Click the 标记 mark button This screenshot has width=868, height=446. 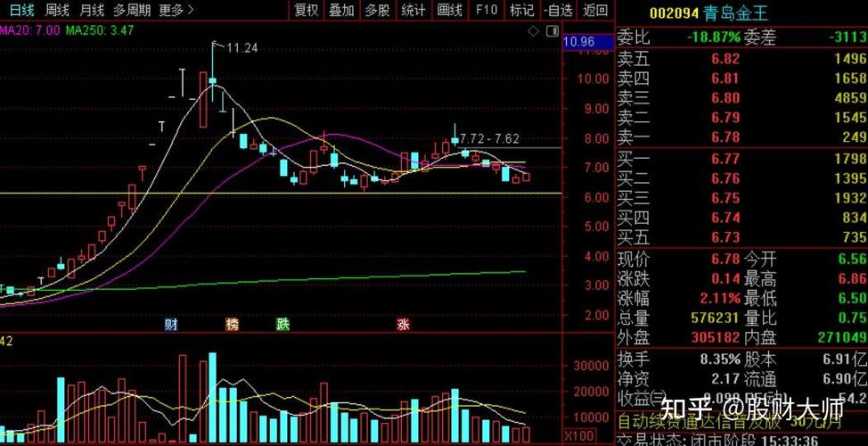pos(521,10)
